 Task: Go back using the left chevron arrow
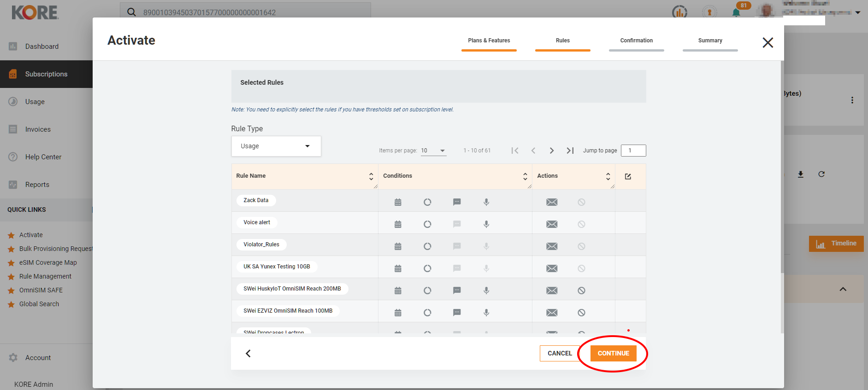(248, 353)
